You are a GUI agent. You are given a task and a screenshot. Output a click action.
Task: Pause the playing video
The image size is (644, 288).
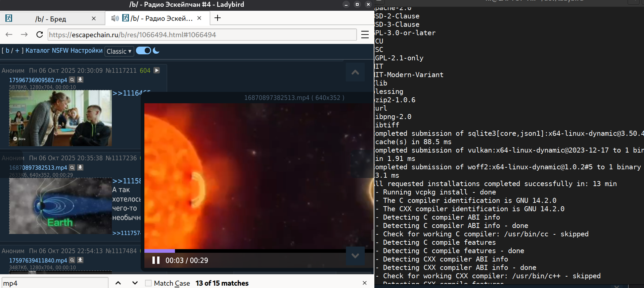tap(156, 261)
